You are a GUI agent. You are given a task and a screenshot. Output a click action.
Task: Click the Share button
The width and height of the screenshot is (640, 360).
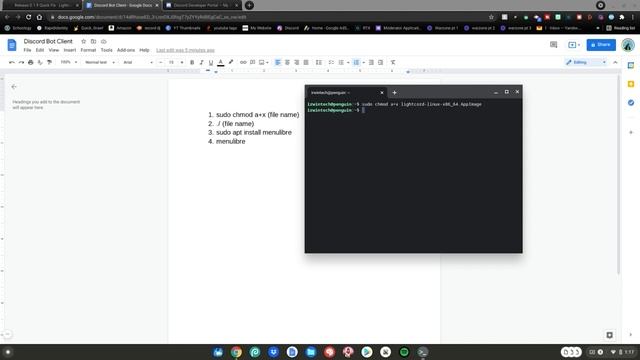(601, 44)
